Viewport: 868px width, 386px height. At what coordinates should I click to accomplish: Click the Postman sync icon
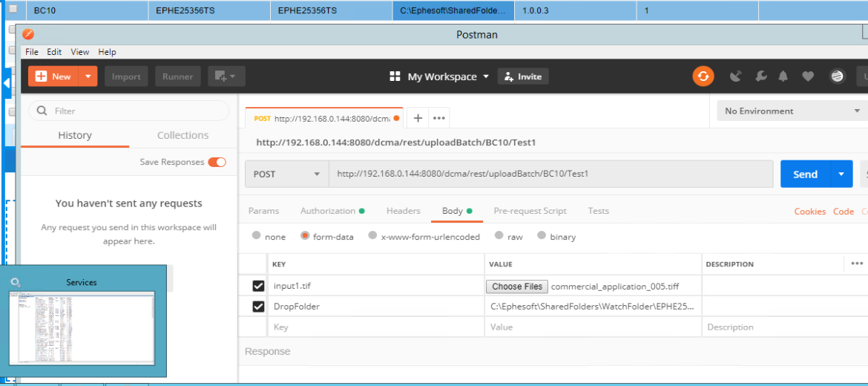click(x=703, y=76)
